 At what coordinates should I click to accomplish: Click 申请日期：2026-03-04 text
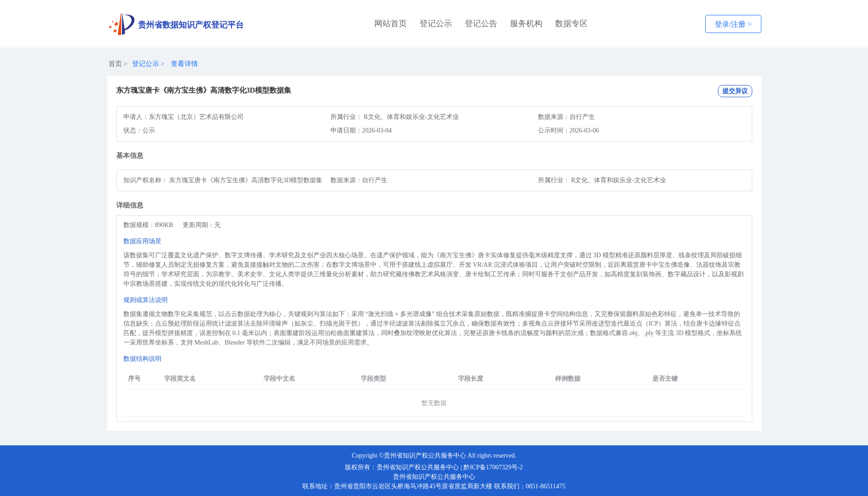click(x=361, y=131)
